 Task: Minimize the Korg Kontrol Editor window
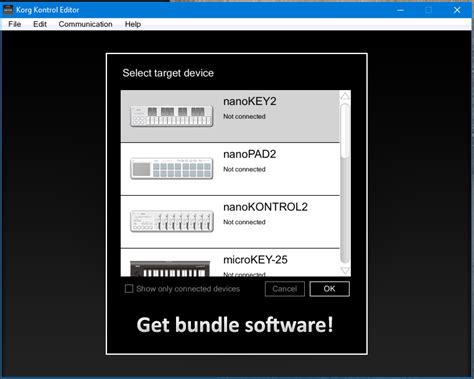(x=401, y=10)
